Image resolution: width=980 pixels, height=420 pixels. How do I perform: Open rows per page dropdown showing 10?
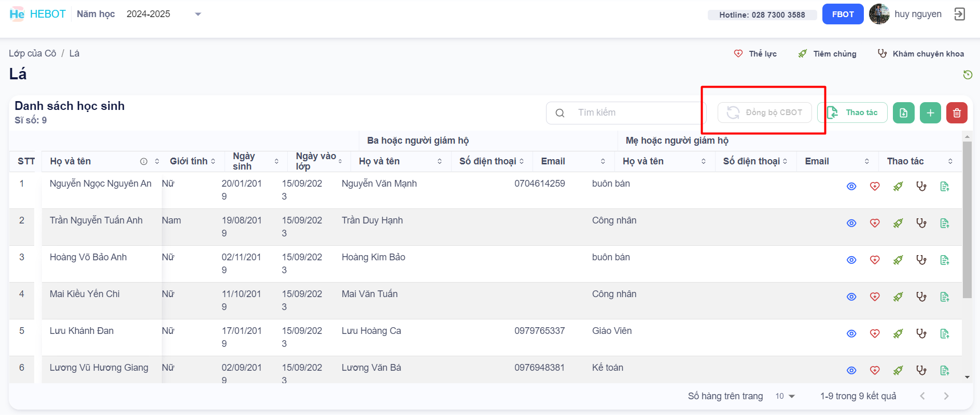pos(785,396)
